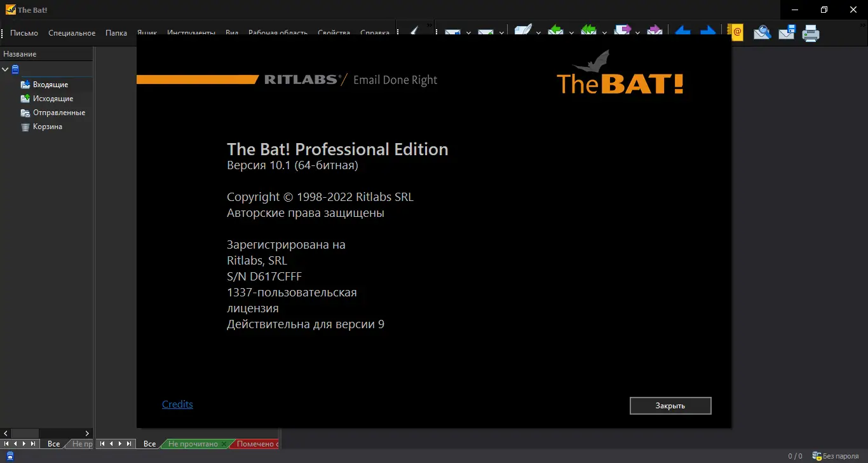The image size is (868, 463).
Task: Open the Инструменты menu
Action: [x=191, y=33]
